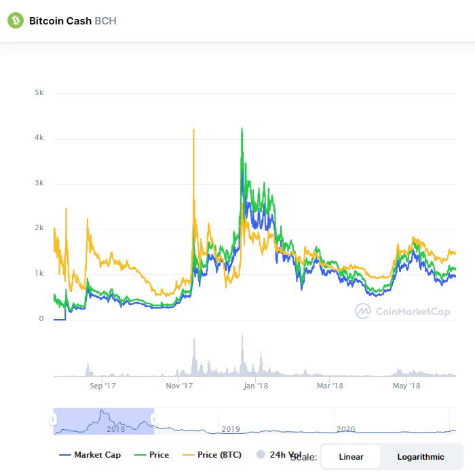Click the Scale: label

pos(303,457)
